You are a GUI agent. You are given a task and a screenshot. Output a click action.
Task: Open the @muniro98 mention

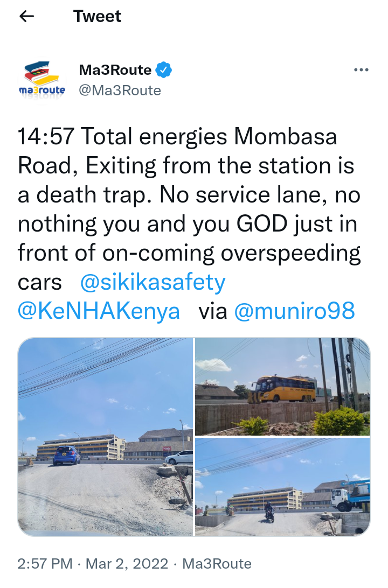click(x=295, y=311)
